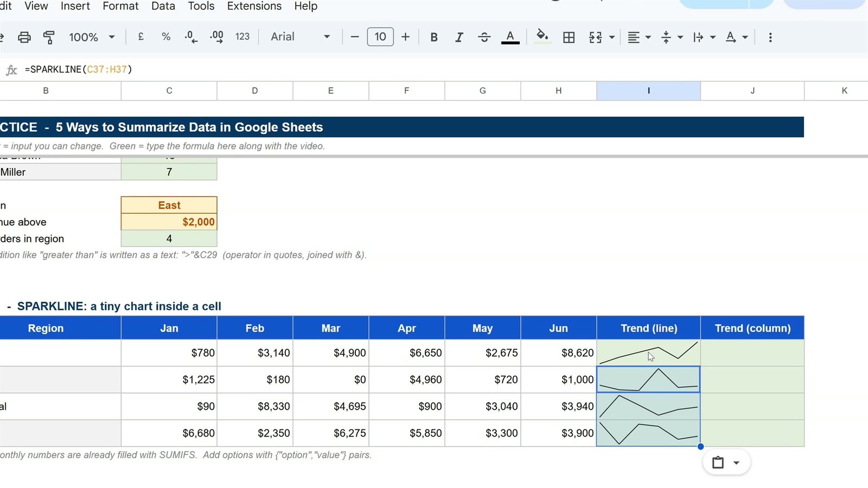Open the Data menu

coord(163,6)
